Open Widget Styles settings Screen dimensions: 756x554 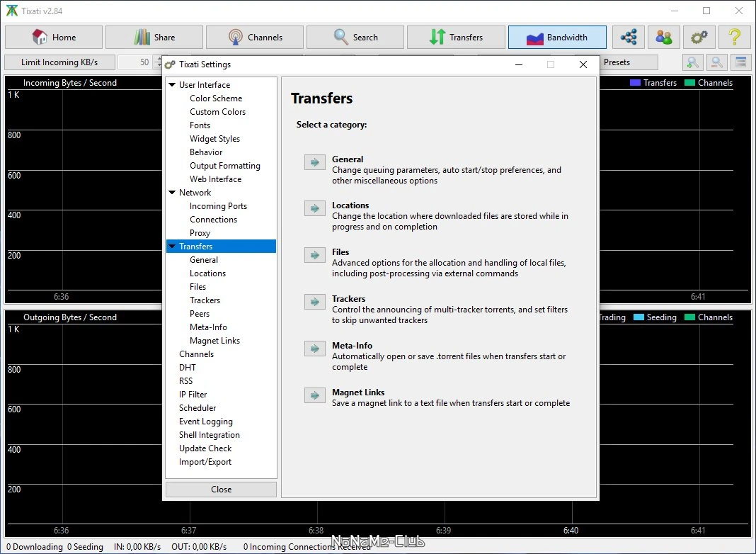point(214,139)
